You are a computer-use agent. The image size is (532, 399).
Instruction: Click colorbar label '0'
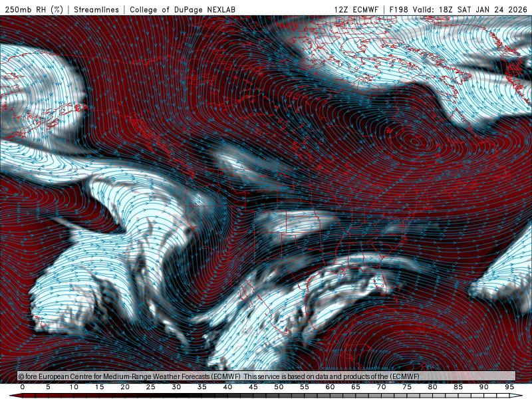coord(23,387)
